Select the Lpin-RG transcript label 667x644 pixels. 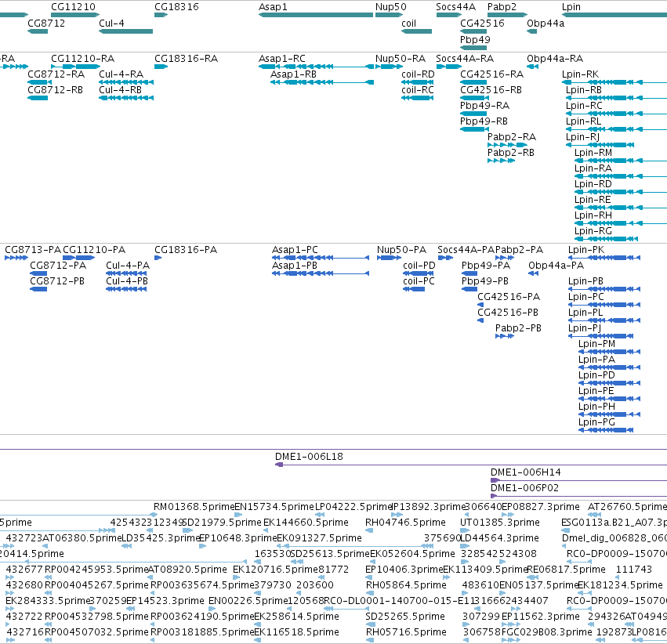pos(593,231)
